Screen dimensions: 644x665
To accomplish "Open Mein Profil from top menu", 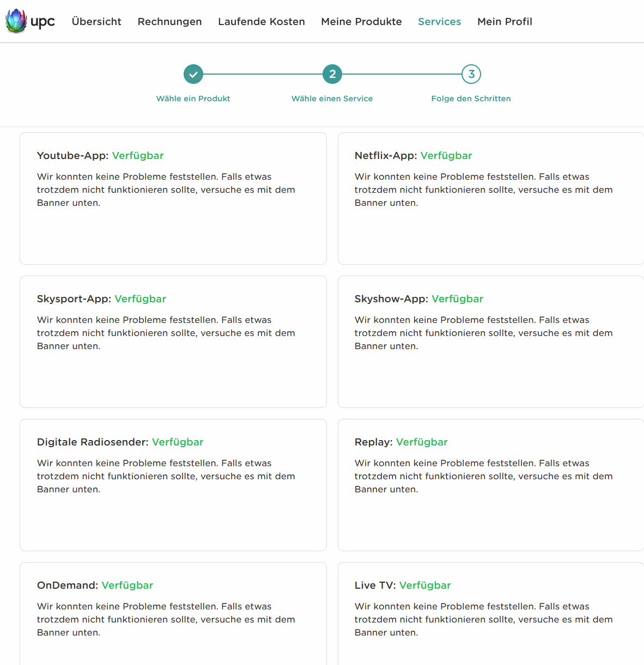I will pyautogui.click(x=505, y=22).
